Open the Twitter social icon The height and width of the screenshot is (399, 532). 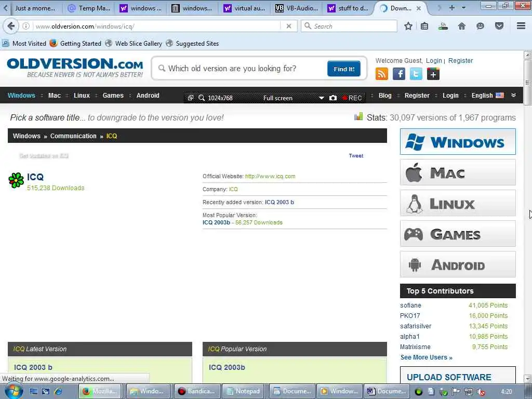pos(416,74)
